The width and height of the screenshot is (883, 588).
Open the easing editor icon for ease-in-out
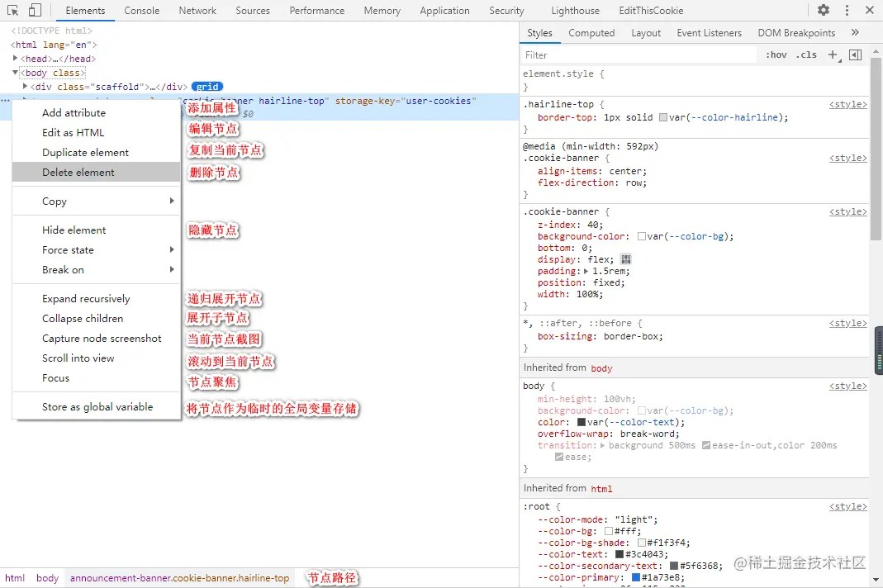[x=705, y=445]
